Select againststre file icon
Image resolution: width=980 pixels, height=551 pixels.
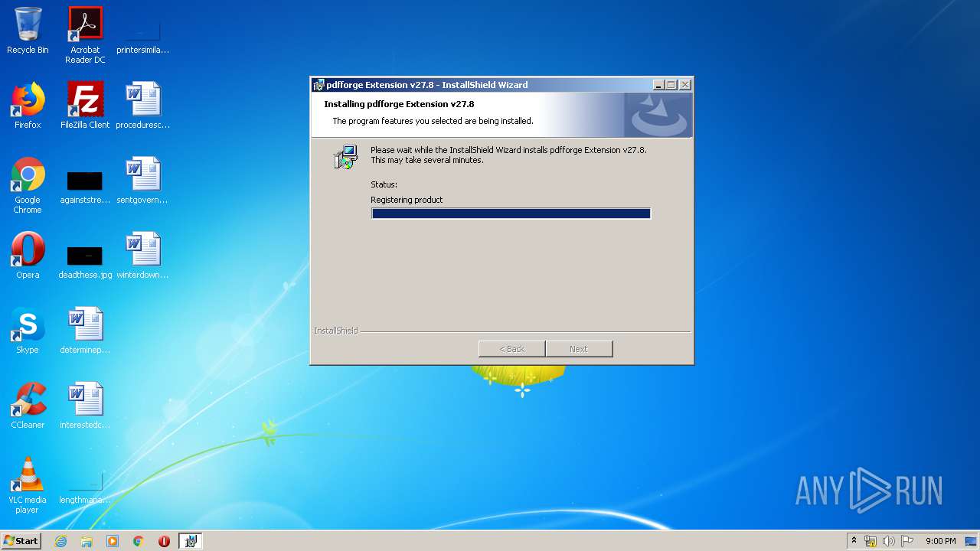(85, 185)
